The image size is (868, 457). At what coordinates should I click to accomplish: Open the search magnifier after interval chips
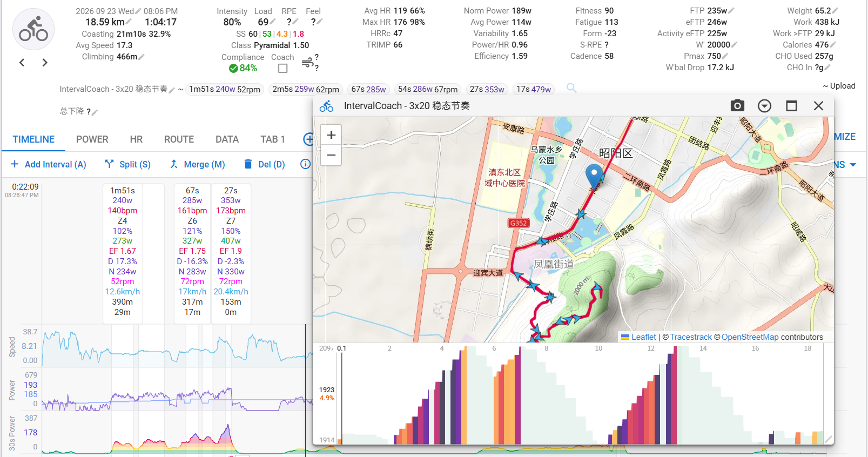click(571, 88)
